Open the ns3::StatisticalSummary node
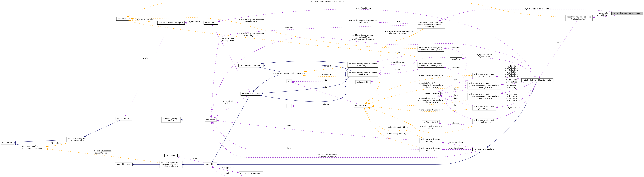This screenshot has width=644, height=177. click(x=251, y=66)
